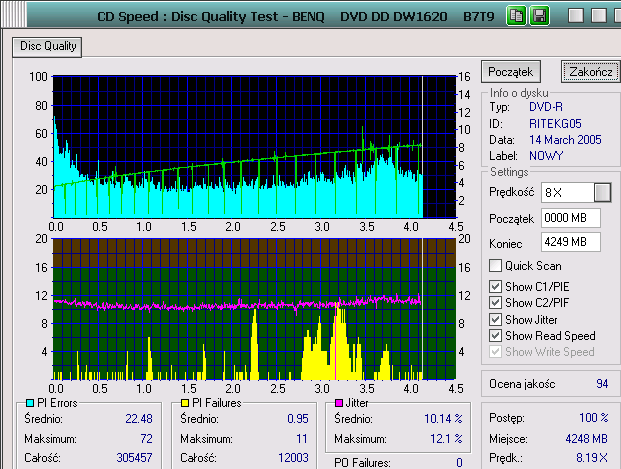Click the disc type value DVD-R
This screenshot has height=469, width=621.
coord(546,107)
